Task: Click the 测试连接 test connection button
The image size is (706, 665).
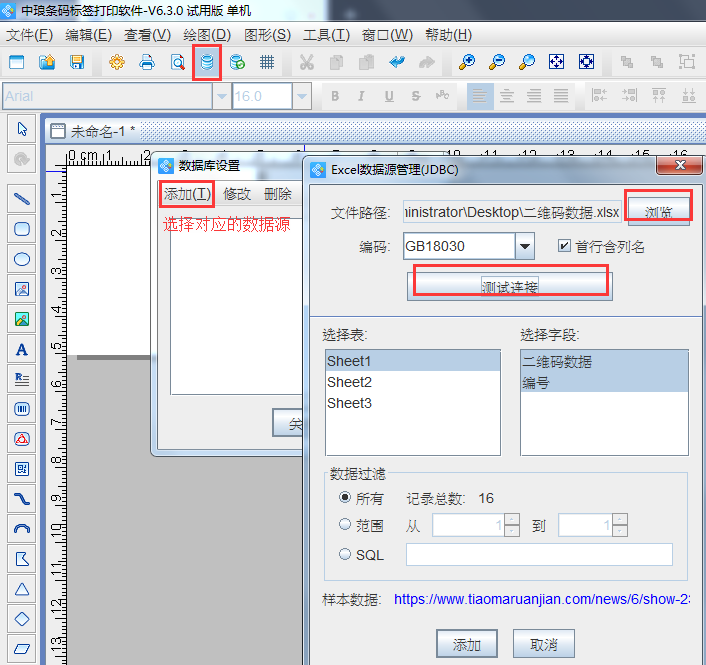Action: click(510, 286)
